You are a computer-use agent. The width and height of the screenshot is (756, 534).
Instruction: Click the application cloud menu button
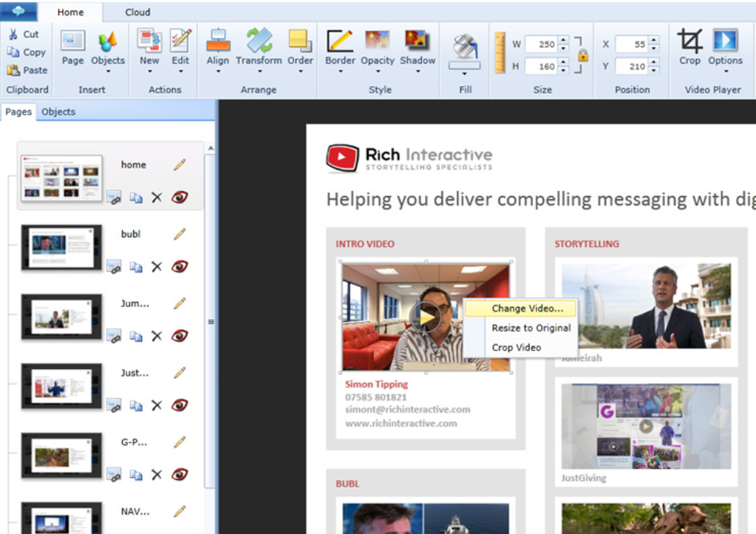coord(18,11)
